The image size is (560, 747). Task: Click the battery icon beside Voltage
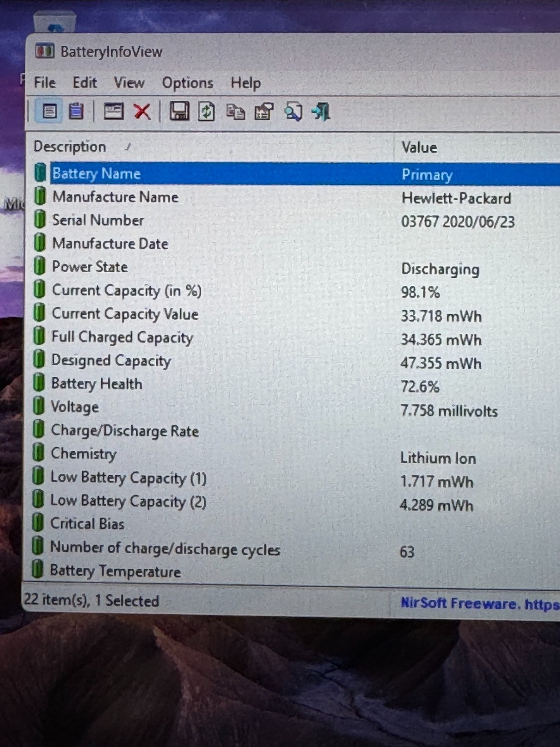39,406
